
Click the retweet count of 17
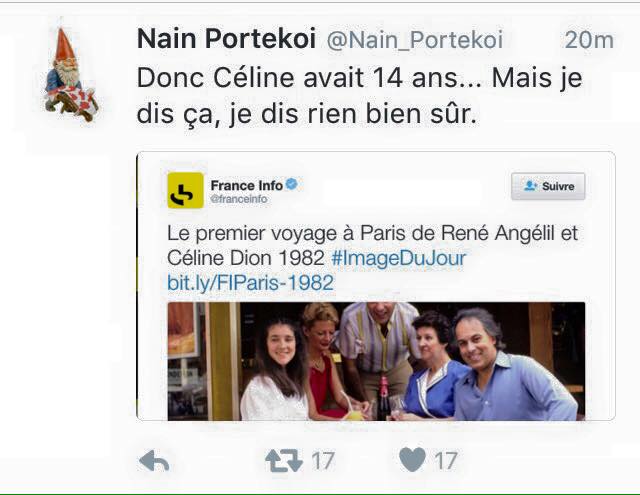[322, 460]
